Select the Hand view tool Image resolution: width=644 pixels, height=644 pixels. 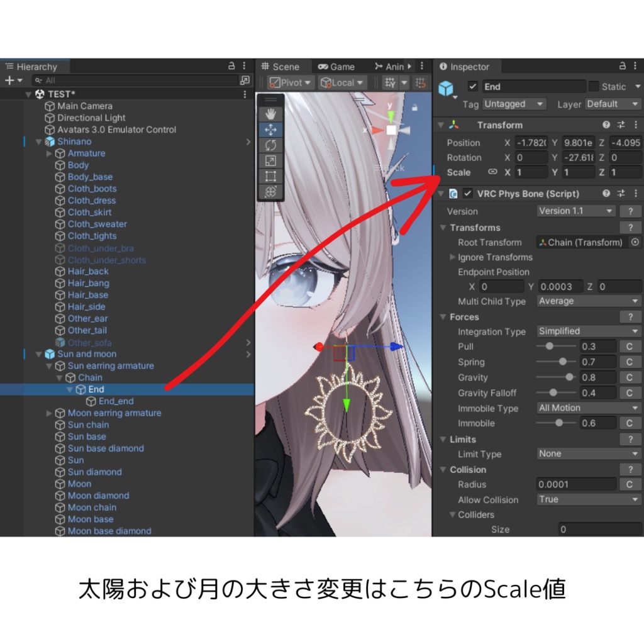coord(270,114)
